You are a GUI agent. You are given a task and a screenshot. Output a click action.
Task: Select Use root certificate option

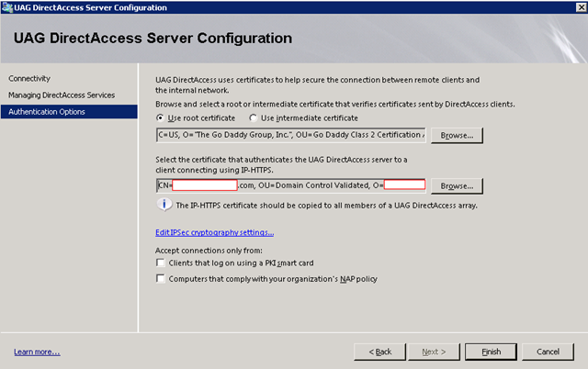point(161,118)
